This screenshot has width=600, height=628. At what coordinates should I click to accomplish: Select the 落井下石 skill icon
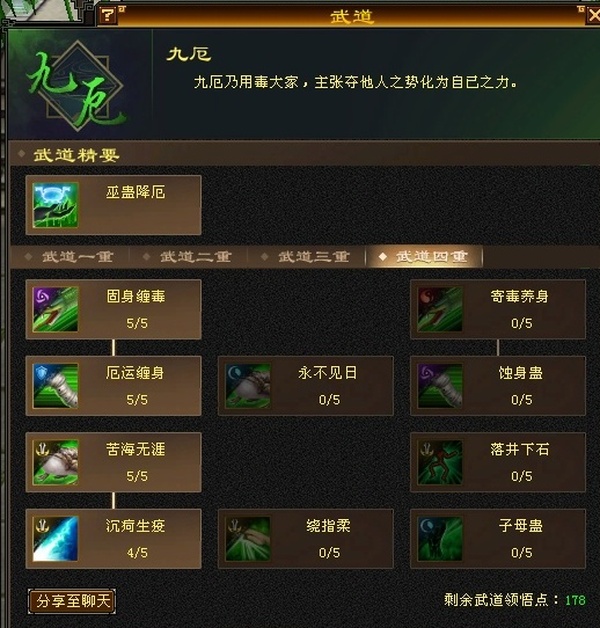coord(440,462)
